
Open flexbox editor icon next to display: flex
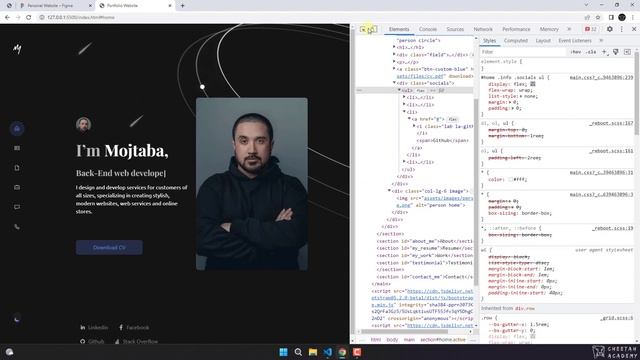pos(533,84)
